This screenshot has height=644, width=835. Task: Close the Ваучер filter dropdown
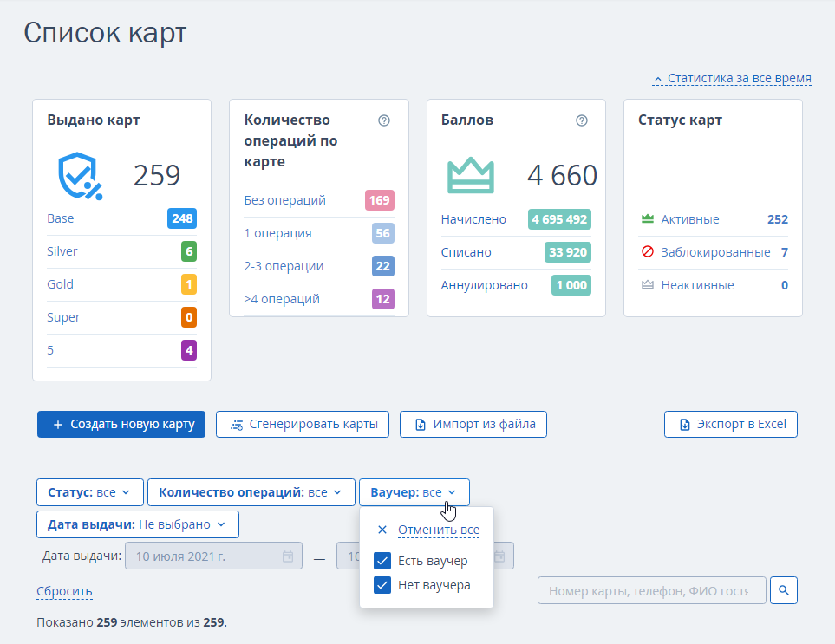point(414,492)
